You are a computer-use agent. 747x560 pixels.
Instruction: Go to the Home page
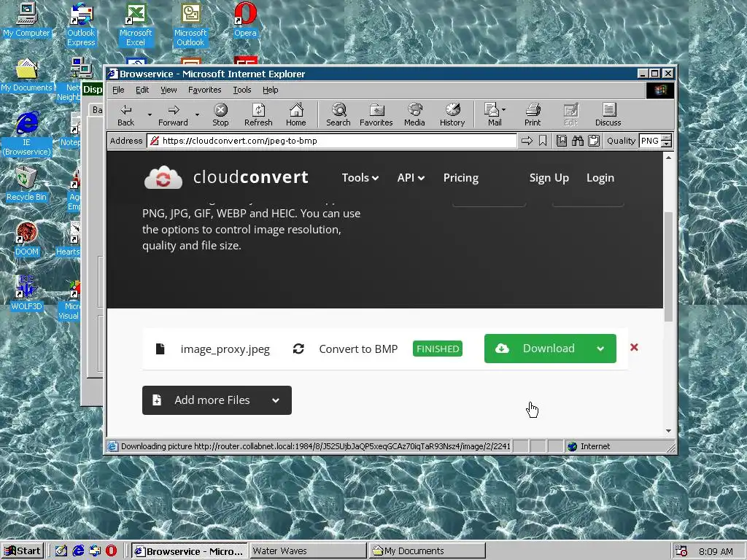pyautogui.click(x=296, y=115)
